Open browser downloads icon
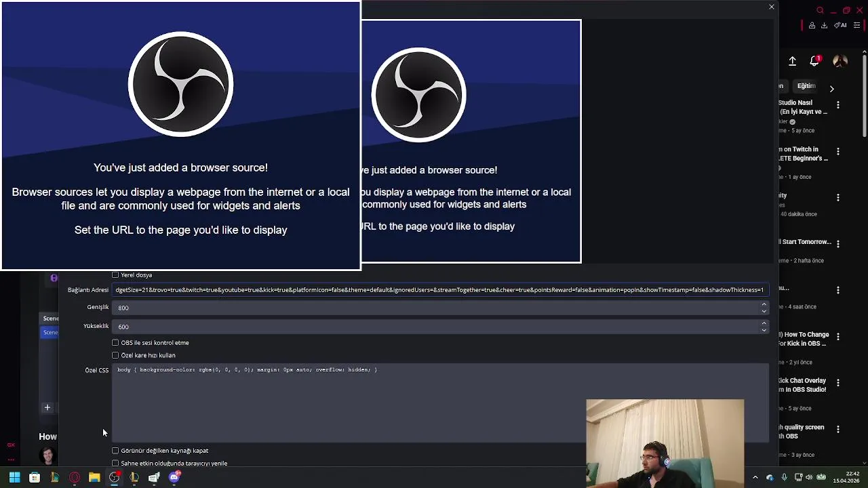 point(824,26)
